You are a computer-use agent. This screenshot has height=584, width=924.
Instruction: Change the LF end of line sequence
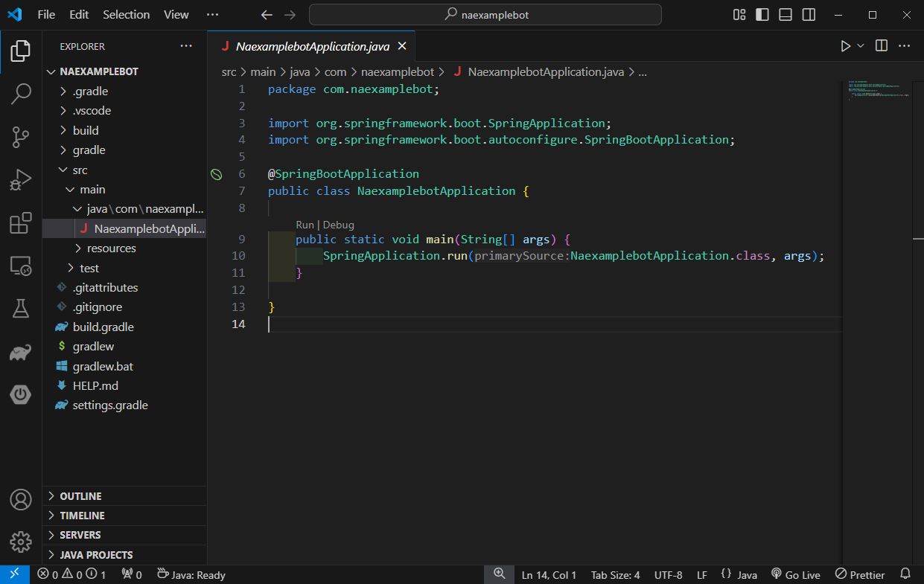click(702, 574)
